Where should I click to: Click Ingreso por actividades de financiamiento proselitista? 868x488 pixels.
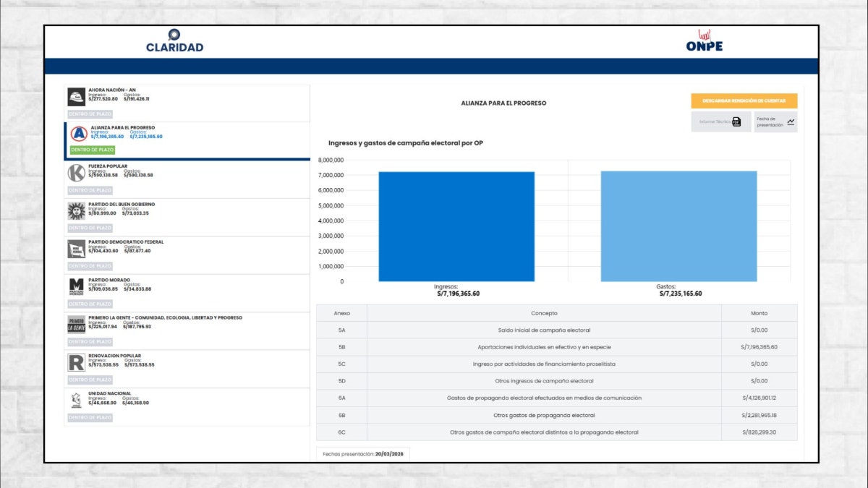(544, 364)
